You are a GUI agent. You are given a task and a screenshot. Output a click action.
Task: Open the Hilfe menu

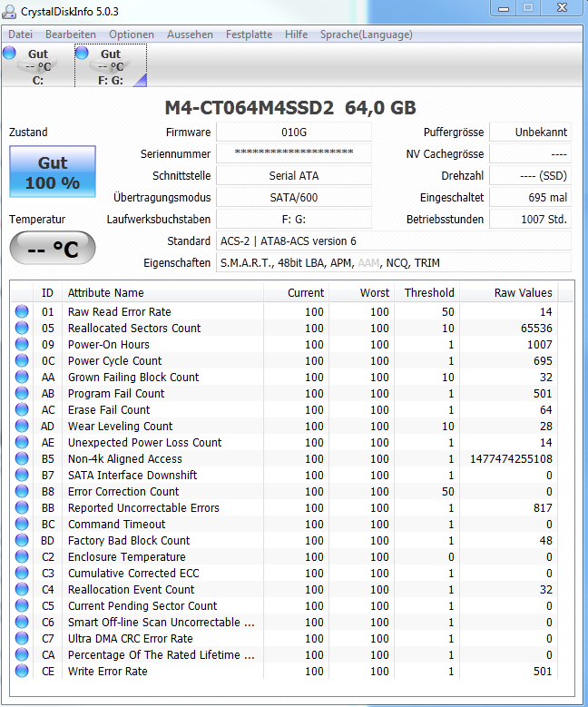point(296,34)
